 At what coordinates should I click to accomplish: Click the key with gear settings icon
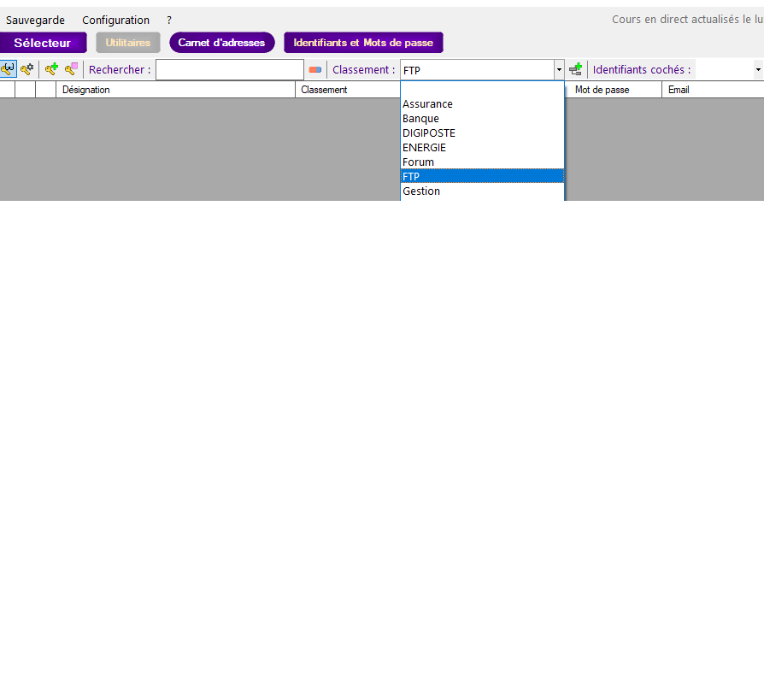click(27, 69)
